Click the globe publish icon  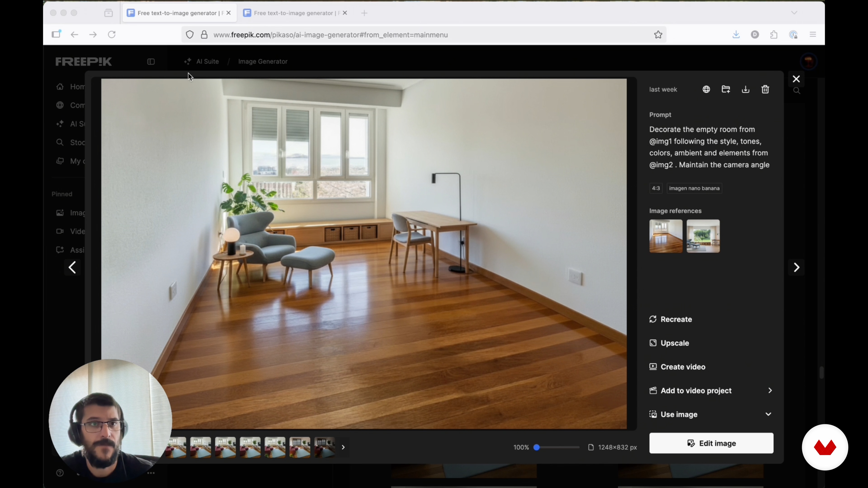(x=706, y=89)
